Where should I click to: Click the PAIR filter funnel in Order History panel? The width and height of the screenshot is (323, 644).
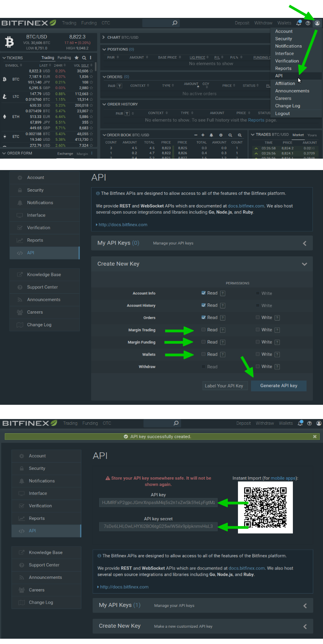[x=127, y=114]
